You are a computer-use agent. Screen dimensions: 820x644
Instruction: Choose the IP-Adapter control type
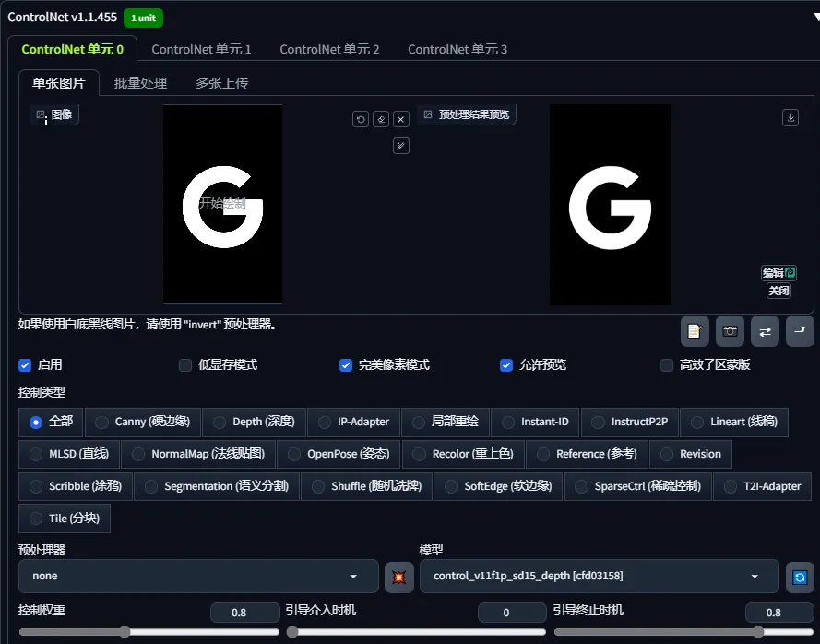[x=354, y=423]
